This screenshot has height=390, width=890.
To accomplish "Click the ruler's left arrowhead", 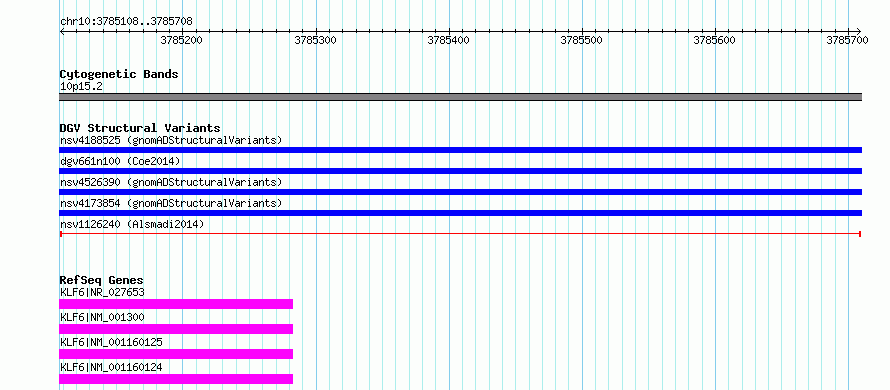I will [x=62, y=31].
